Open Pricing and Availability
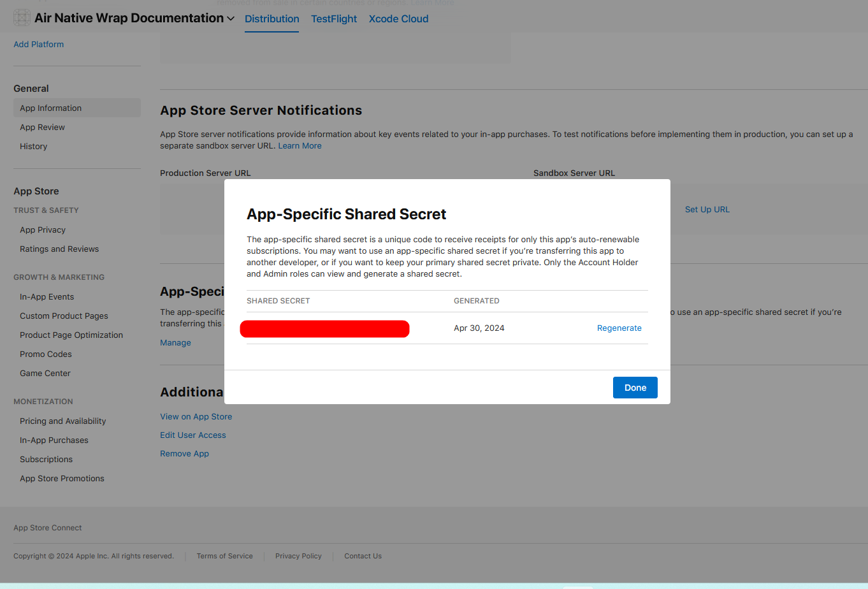Screen dimensions: 868x589 click(x=63, y=421)
